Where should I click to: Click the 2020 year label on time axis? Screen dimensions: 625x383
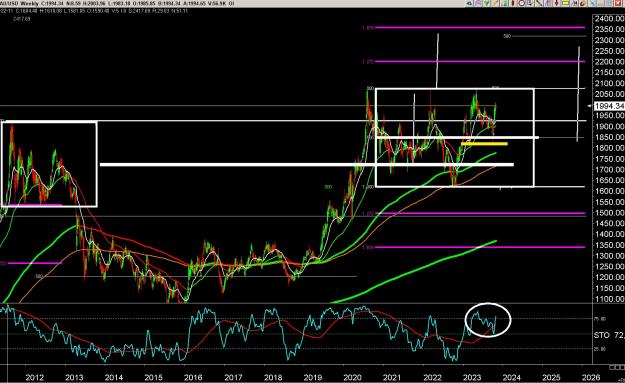[352, 377]
